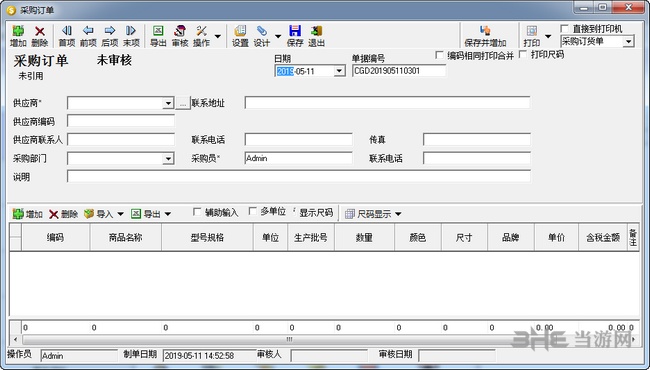Screen dimensions: 650x370
Task: Expand grid toolbar 导出 dropdown arrow
Action: point(168,214)
